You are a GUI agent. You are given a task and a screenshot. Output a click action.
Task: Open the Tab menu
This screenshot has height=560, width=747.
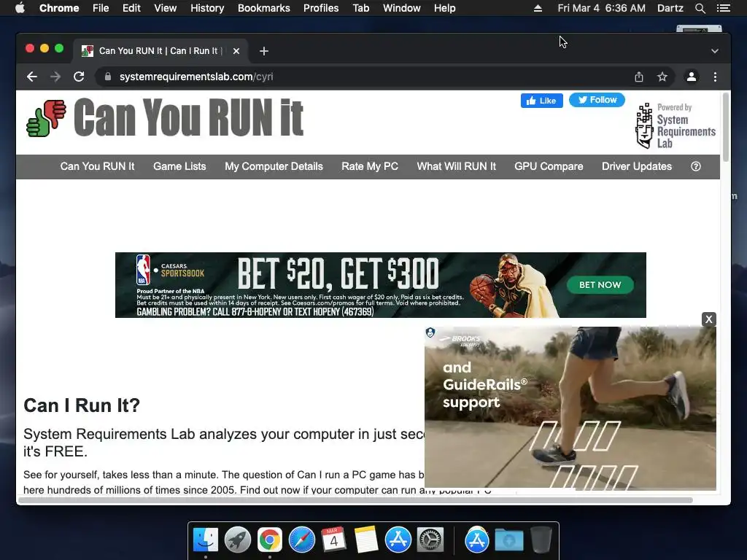tap(360, 8)
